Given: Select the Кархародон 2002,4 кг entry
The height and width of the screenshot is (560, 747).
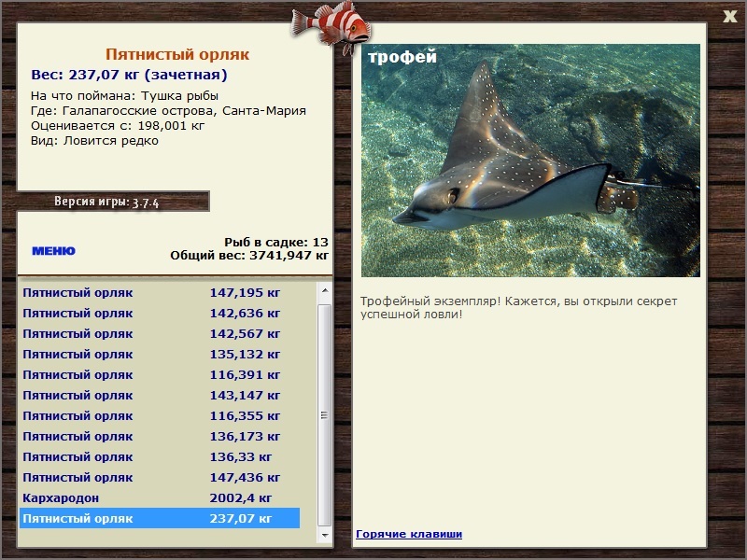Looking at the screenshot, I should tap(160, 498).
